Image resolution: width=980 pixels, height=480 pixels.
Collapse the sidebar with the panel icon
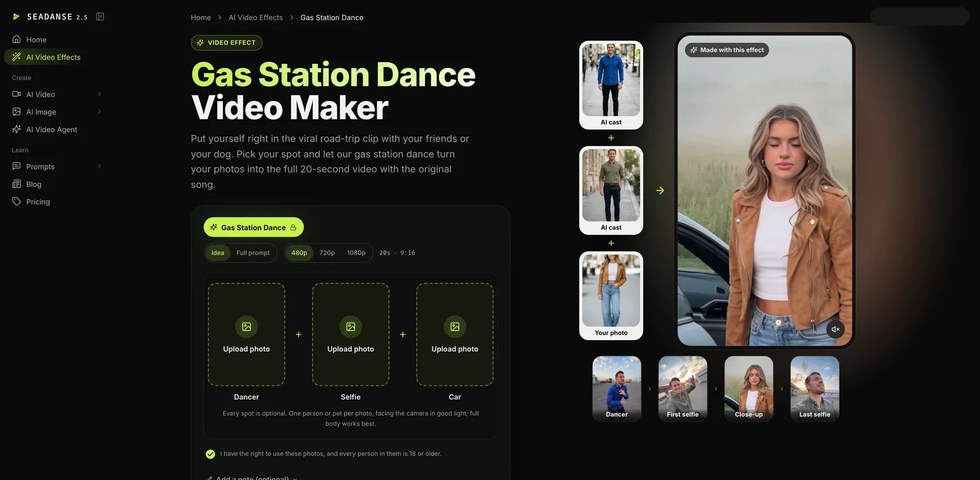pyautogui.click(x=100, y=17)
